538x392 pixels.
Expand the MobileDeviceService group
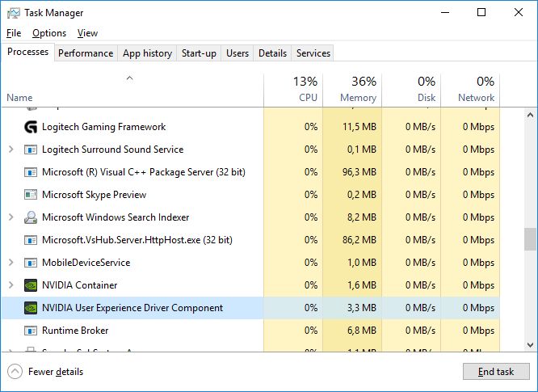tap(11, 263)
